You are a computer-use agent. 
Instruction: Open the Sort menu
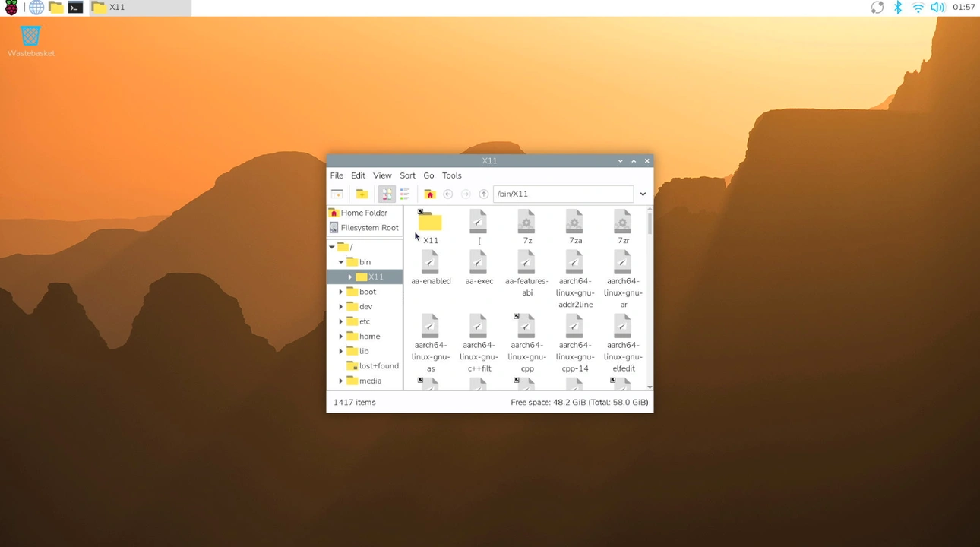pos(407,175)
